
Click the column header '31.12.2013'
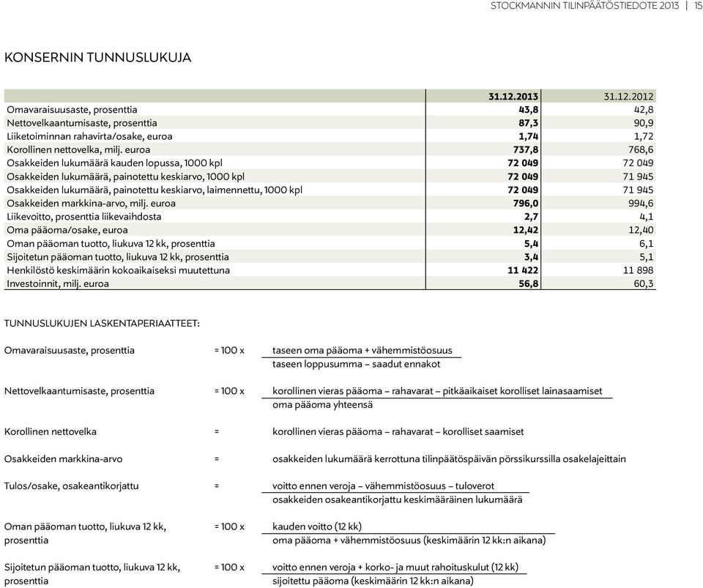513,97
